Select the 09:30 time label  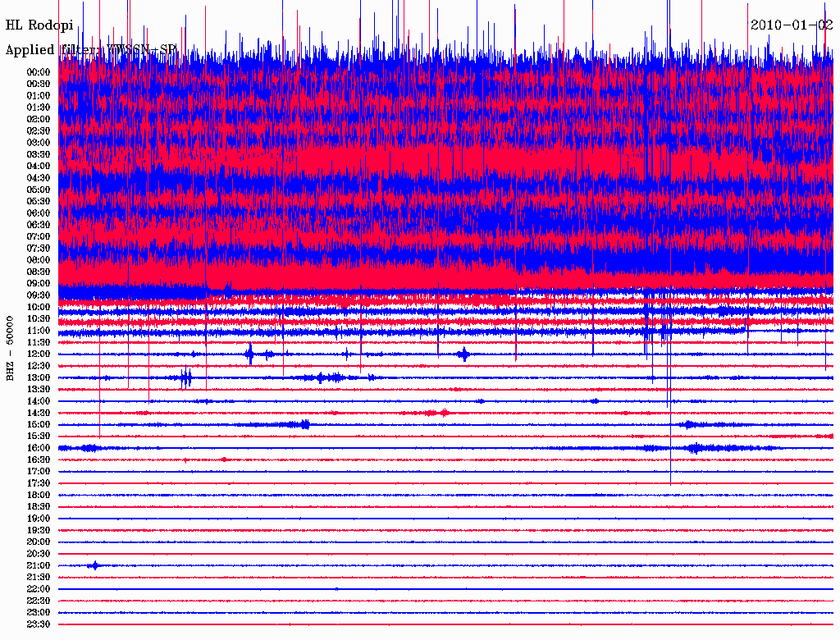39,295
